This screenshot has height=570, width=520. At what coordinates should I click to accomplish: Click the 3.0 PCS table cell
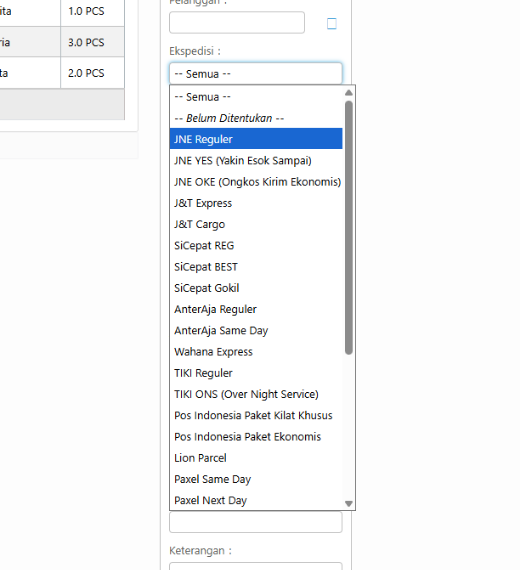pos(92,42)
